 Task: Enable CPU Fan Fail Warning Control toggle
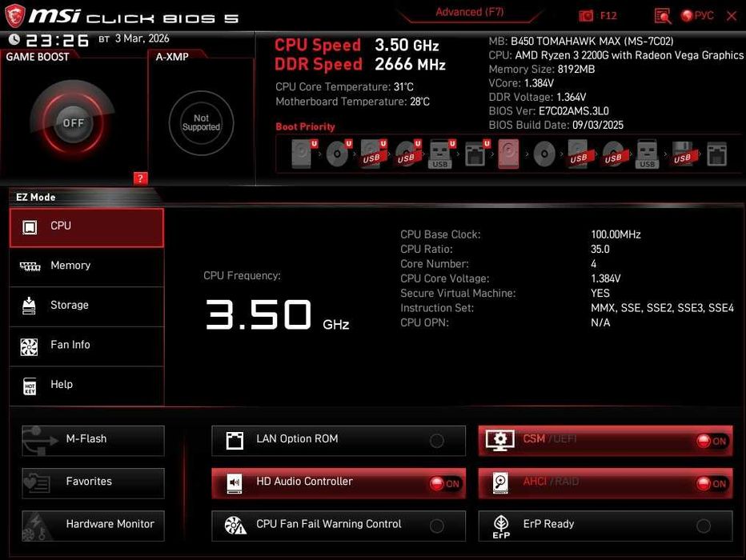[437, 526]
